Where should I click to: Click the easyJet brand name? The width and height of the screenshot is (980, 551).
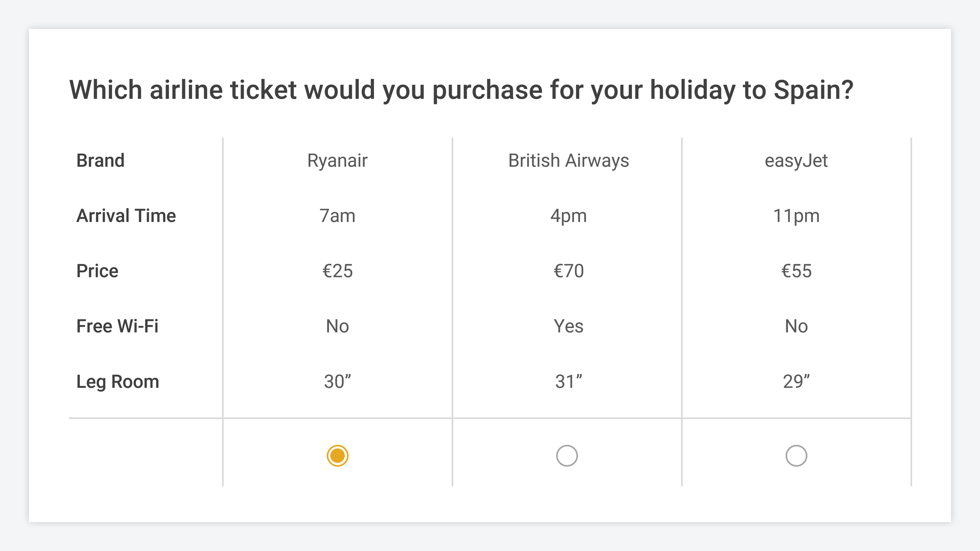[x=796, y=161]
